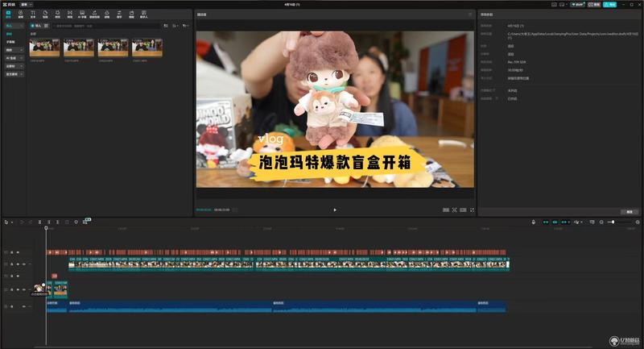Click the undo arrow in timeline toolbar

(x=23, y=222)
